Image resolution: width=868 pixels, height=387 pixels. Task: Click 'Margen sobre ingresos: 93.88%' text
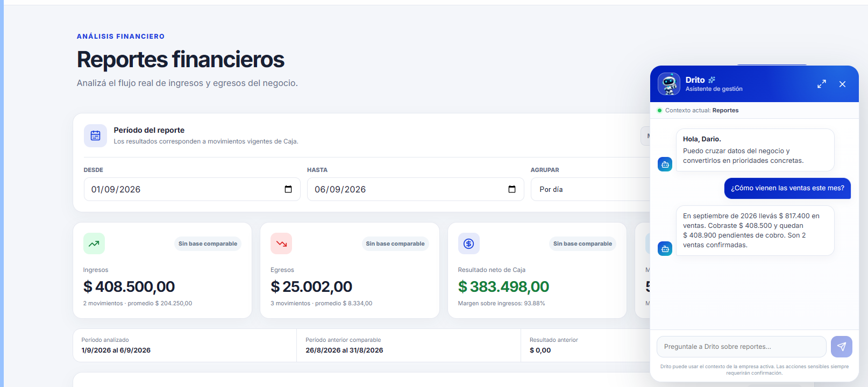click(x=501, y=303)
